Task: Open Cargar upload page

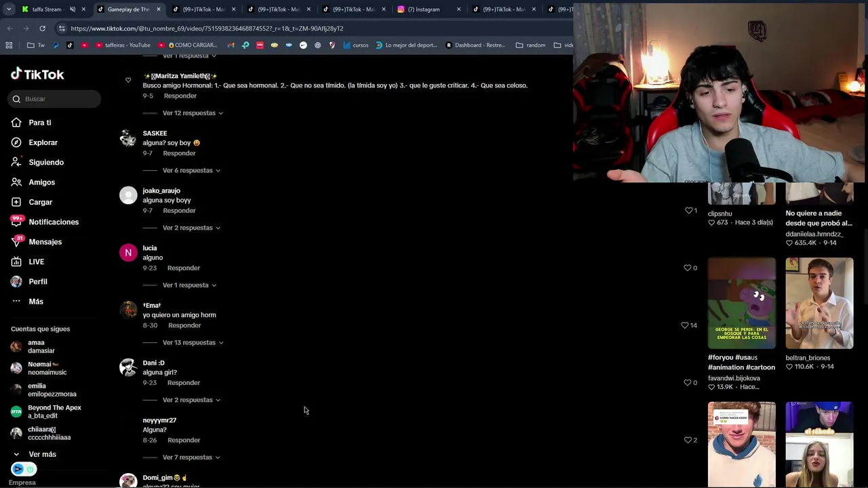Action: (40, 202)
